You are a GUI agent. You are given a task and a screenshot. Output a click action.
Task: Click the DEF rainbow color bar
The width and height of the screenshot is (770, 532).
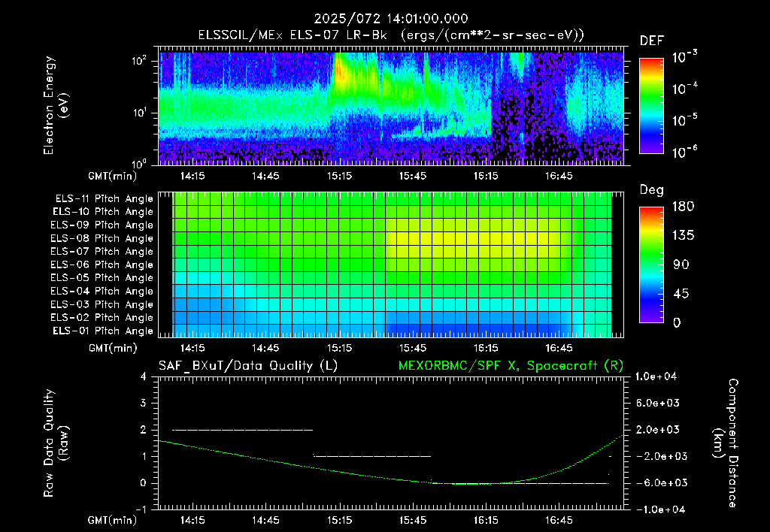pos(651,106)
